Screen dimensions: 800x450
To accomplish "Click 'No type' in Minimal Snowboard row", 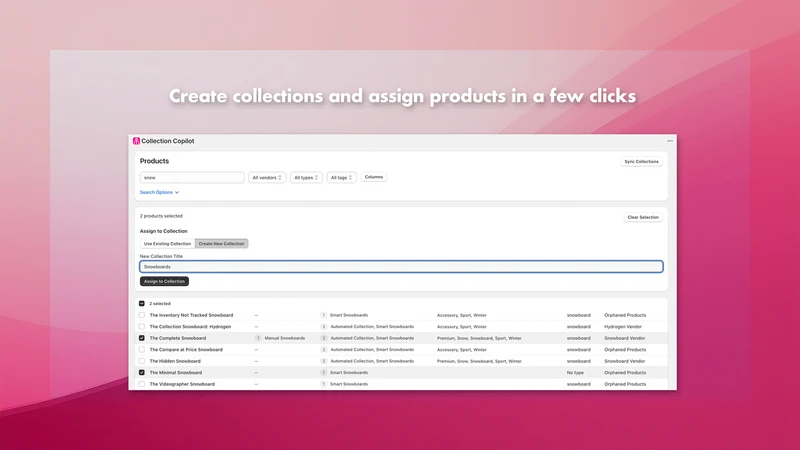I will 575,372.
